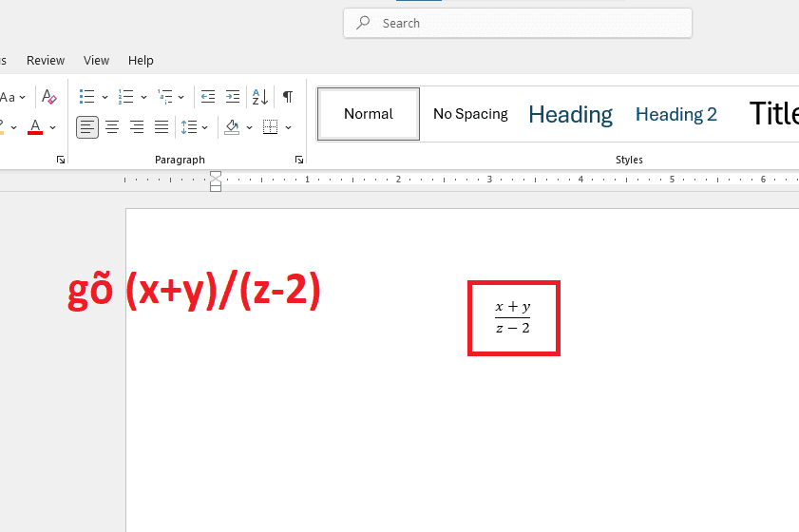
Task: Justify the paragraph text
Action: coord(162,127)
